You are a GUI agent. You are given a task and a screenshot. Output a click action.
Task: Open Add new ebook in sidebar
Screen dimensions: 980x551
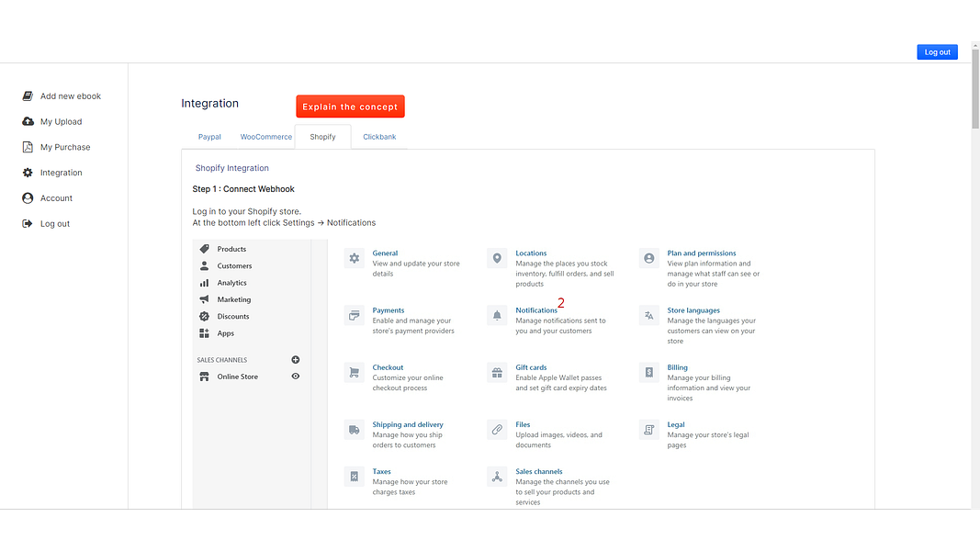pos(71,96)
